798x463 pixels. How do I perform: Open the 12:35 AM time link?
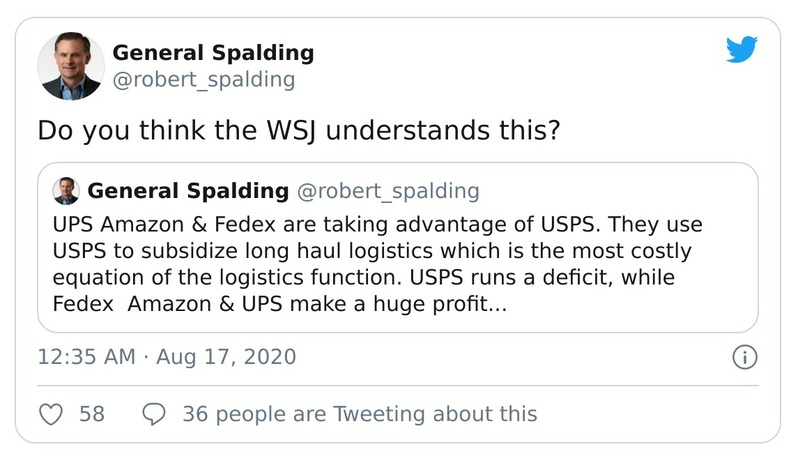(x=85, y=357)
